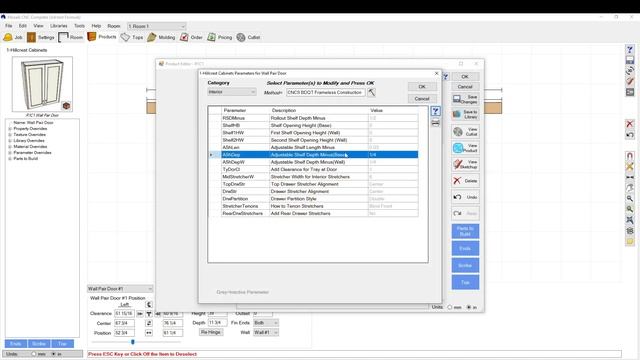Open the Wall dropdown showing Wall #1
The image size is (640, 360).
tap(266, 333)
